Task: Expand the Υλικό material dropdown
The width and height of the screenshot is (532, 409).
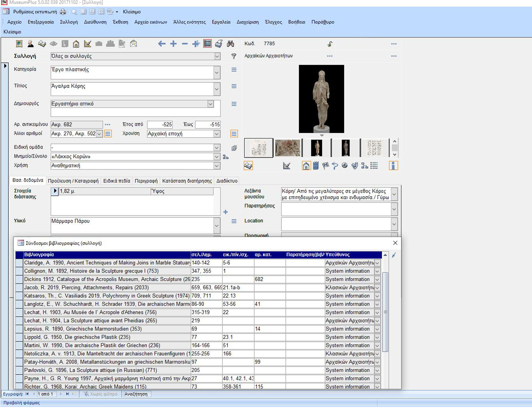Action: click(217, 226)
